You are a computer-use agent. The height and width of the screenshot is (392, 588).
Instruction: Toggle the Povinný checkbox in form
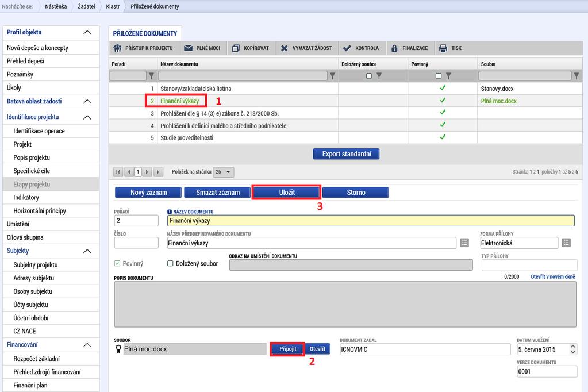[x=117, y=263]
